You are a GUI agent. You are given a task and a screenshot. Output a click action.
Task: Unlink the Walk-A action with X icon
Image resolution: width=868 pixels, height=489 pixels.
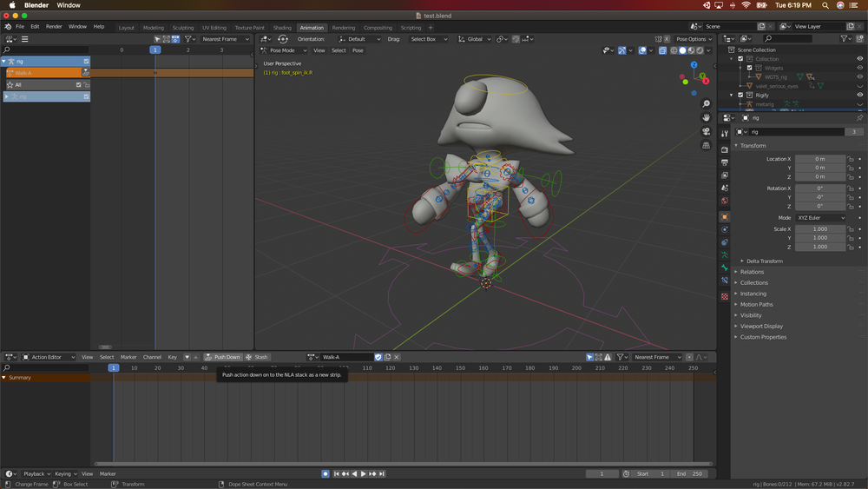pos(397,357)
